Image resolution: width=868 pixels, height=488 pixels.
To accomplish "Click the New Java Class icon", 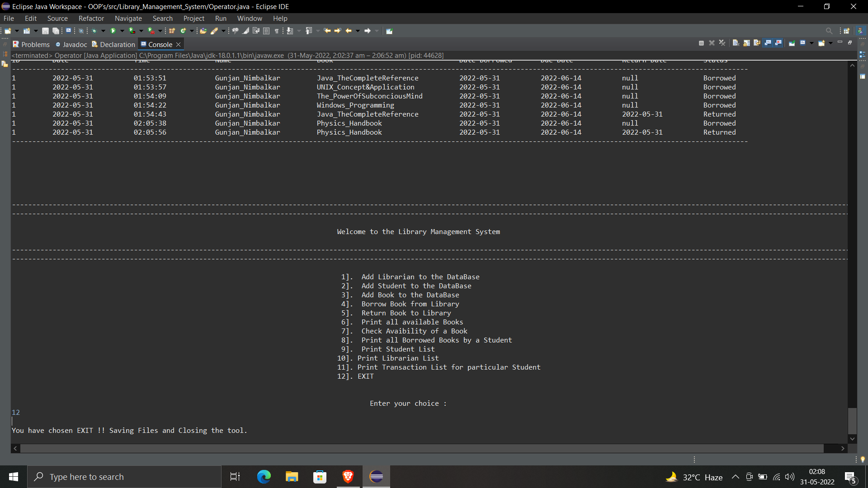I will [183, 31].
